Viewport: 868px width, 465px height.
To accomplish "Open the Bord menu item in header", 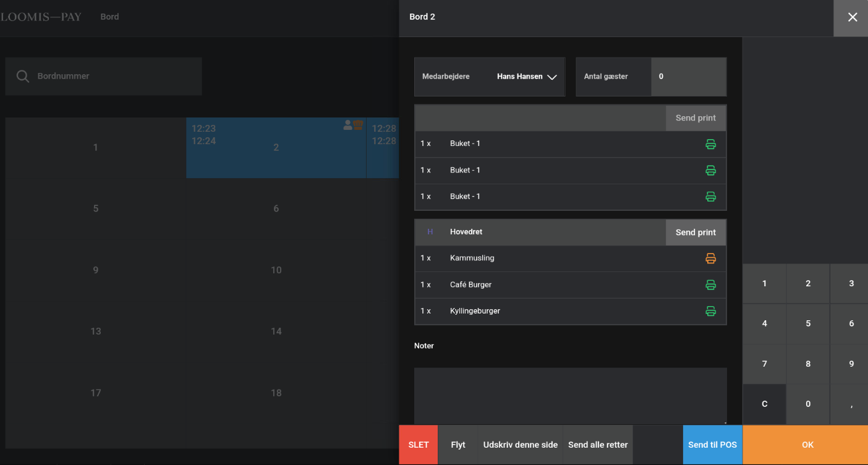I will 109,17.
